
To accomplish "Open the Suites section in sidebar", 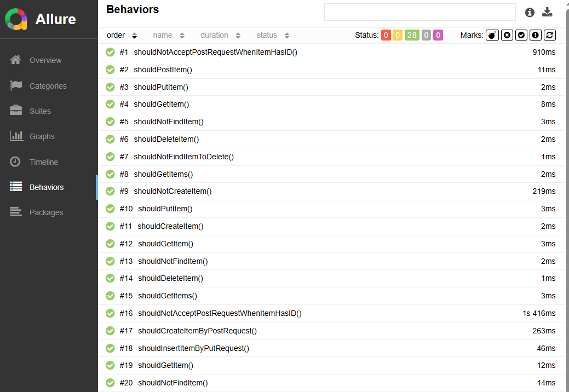I will (40, 111).
